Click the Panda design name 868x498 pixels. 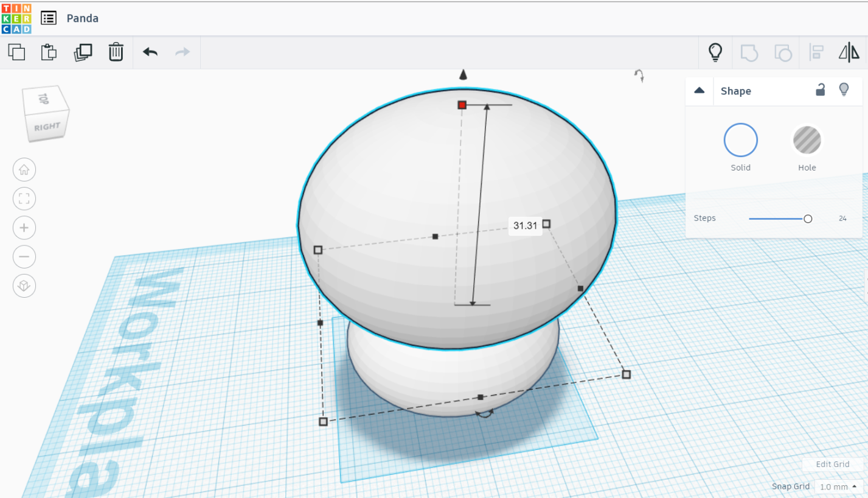(83, 18)
